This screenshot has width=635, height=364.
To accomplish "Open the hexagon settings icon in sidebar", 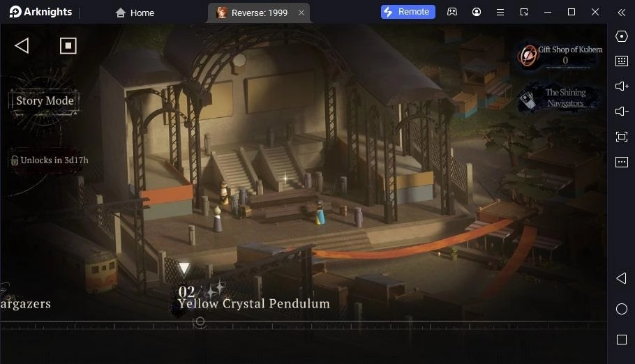I will click(x=622, y=36).
